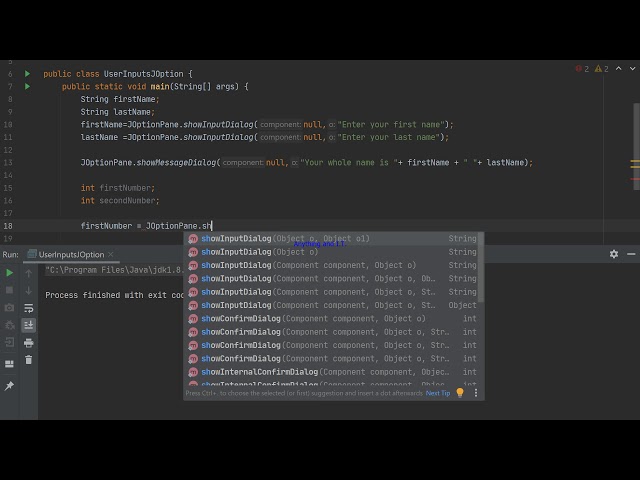
Task: Click the 'Run:' panel label
Action: point(11,254)
